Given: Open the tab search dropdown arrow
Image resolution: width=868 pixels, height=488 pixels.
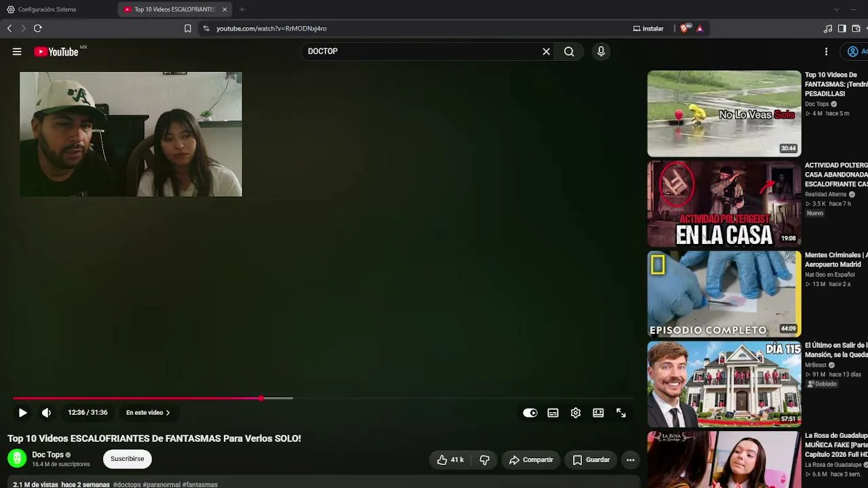Looking at the screenshot, I should 836,9.
